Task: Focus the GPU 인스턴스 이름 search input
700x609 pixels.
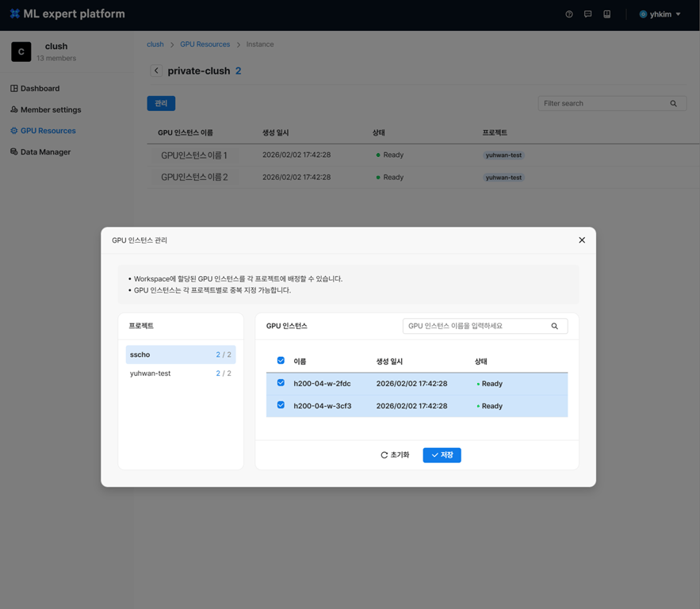Action: [x=485, y=326]
